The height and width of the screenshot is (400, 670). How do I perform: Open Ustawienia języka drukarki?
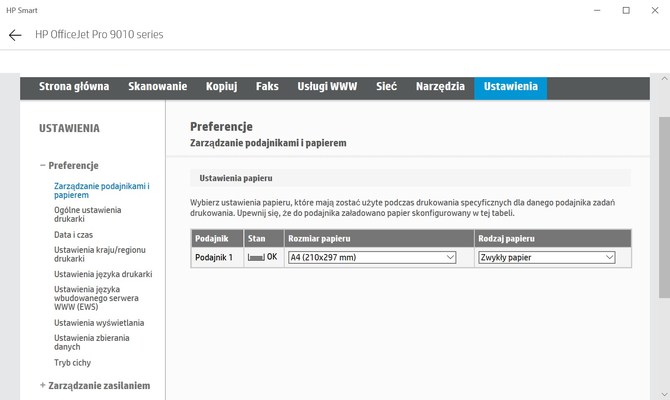pyautogui.click(x=103, y=274)
